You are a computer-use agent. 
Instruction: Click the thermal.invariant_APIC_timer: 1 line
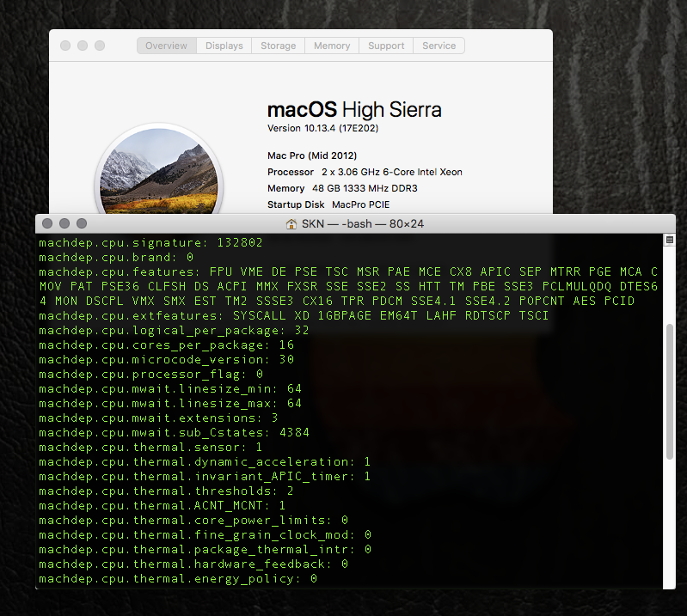click(x=205, y=476)
